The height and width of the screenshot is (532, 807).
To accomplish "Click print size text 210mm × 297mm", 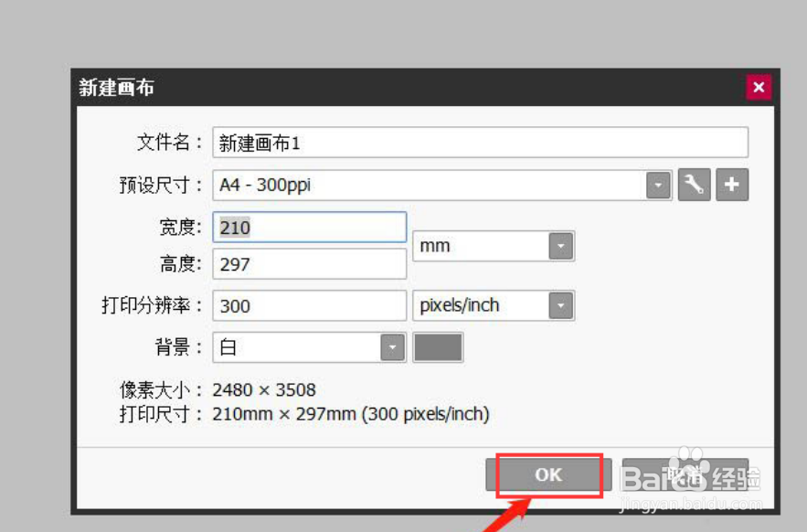I will pos(284,414).
